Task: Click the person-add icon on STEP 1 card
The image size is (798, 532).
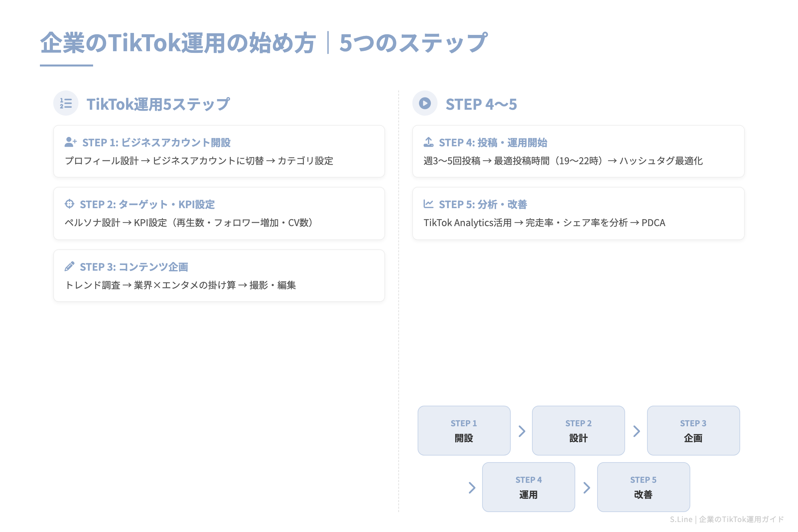Action: point(70,142)
